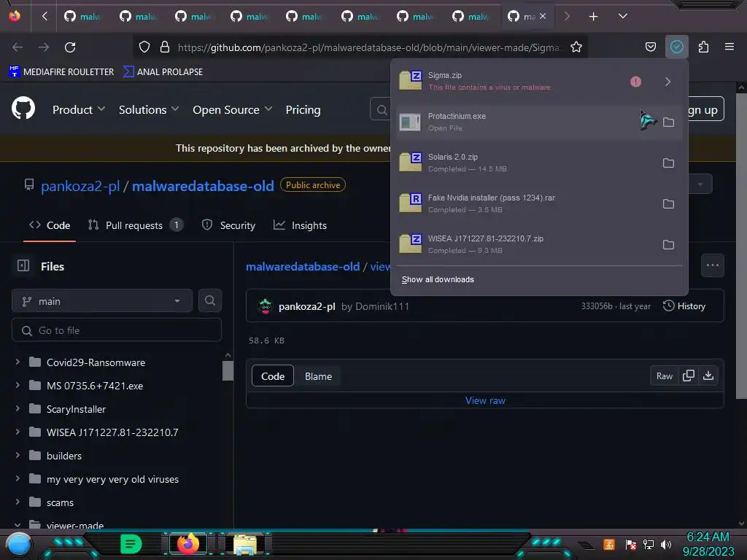The width and height of the screenshot is (747, 560).
Task: Expand the Solutions menu
Action: pos(149,109)
